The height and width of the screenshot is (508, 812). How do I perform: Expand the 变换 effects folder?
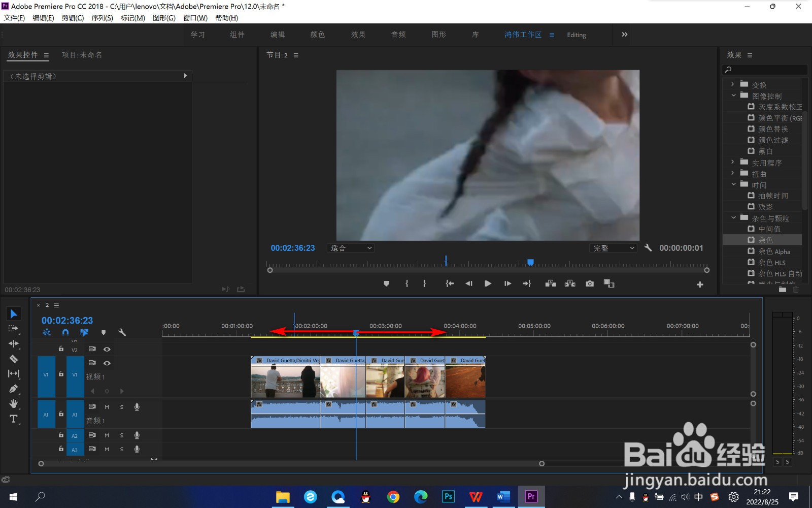[732, 84]
